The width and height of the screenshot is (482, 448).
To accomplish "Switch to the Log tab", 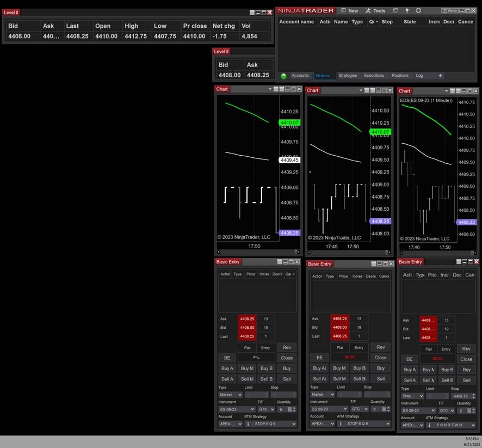I will click(x=419, y=76).
